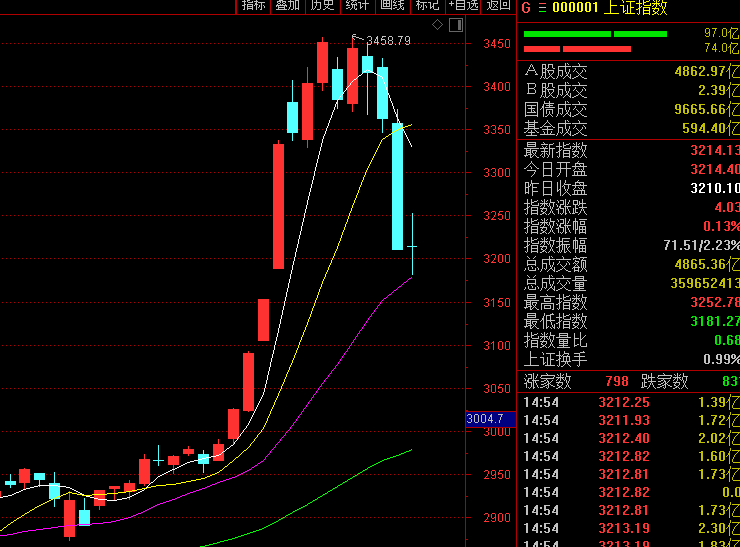Image resolution: width=740 pixels, height=547 pixels.
Task: Open the 指标 indicators toolbar button
Action: 253,6
